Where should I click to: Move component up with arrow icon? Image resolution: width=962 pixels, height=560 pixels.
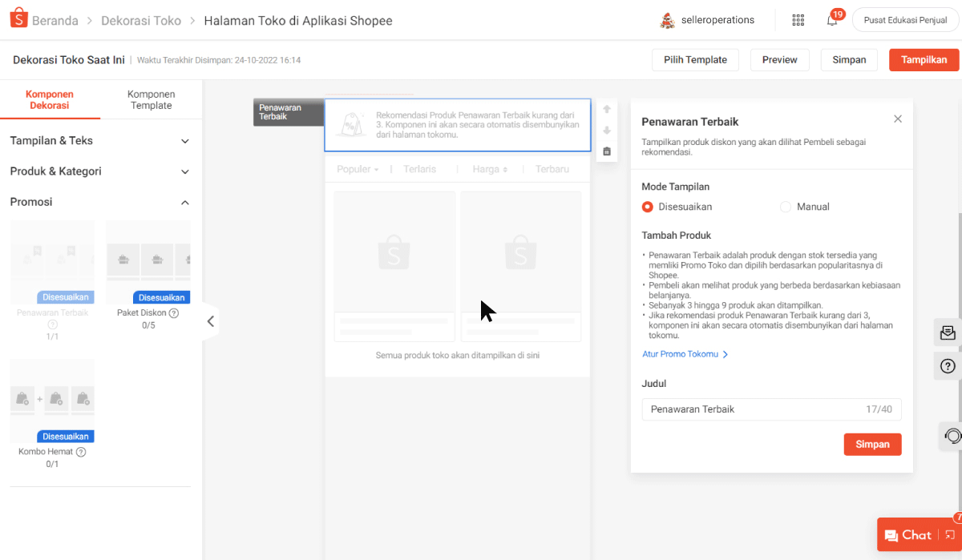pyautogui.click(x=607, y=109)
